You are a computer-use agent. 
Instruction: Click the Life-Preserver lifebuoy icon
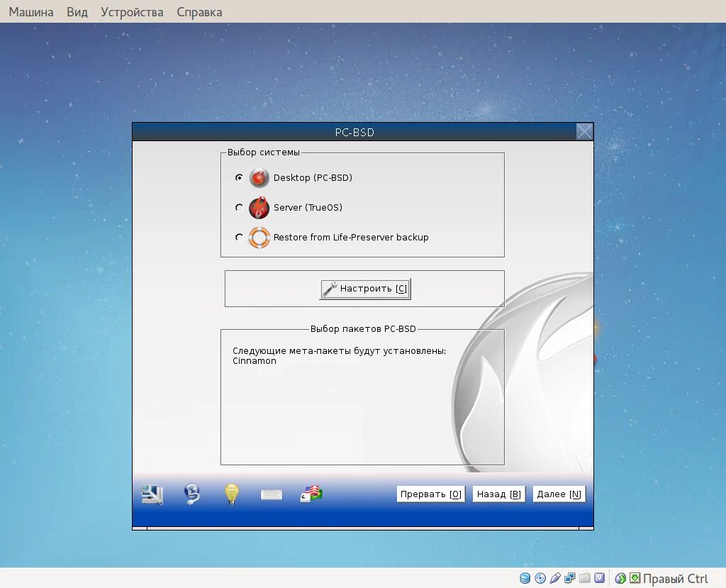[x=259, y=237]
